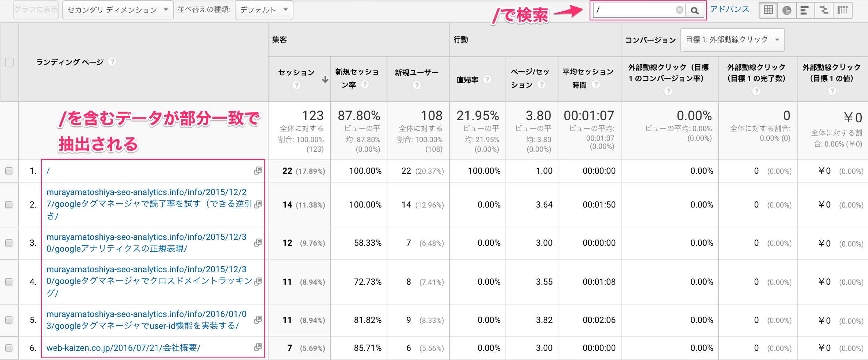Open external link icon for row 2
Image resolution: width=868 pixels, height=360 pixels.
point(258,204)
